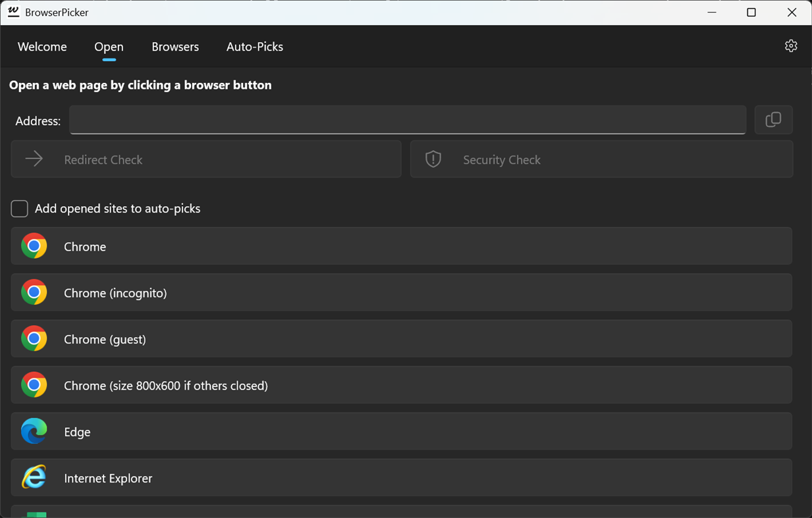Click the incognito Chrome icon
Screen dimensions: 812x518
click(34, 292)
